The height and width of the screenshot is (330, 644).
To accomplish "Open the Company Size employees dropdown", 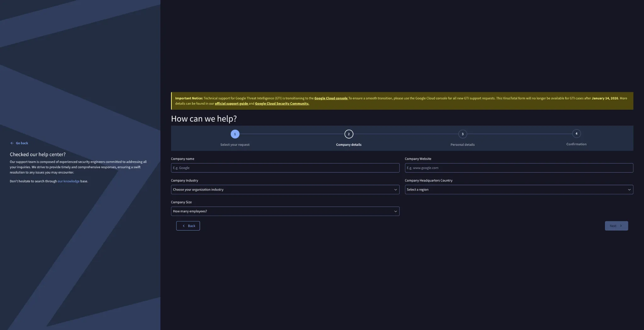I will point(285,211).
